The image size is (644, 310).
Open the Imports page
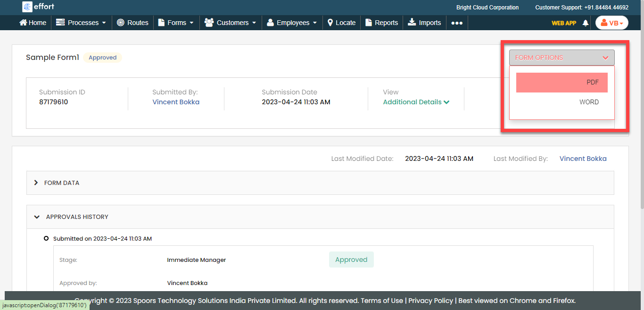point(424,23)
